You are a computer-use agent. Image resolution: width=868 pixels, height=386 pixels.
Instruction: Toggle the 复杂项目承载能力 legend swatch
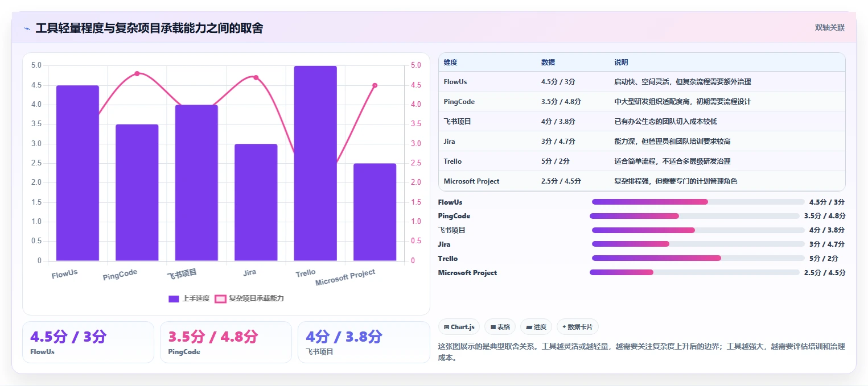point(220,299)
